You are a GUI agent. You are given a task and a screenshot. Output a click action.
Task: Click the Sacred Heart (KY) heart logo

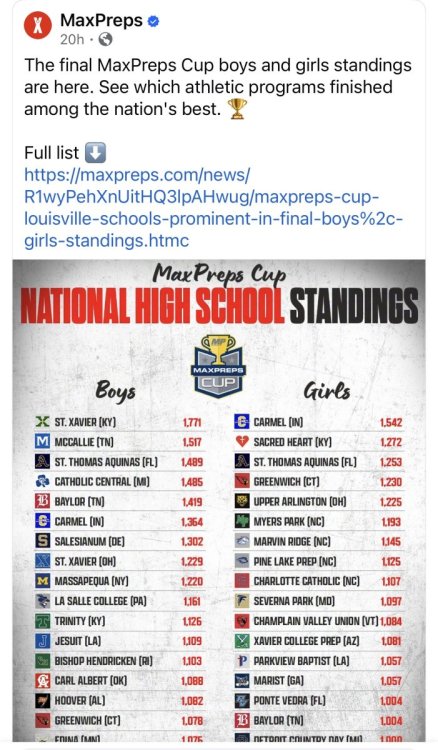pyautogui.click(x=241, y=441)
